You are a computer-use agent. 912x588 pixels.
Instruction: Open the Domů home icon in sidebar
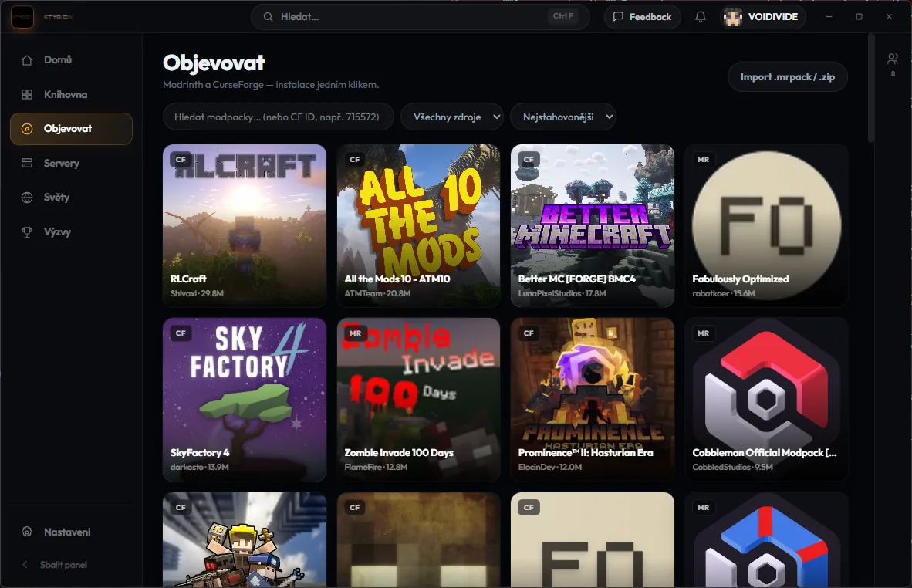coord(27,60)
